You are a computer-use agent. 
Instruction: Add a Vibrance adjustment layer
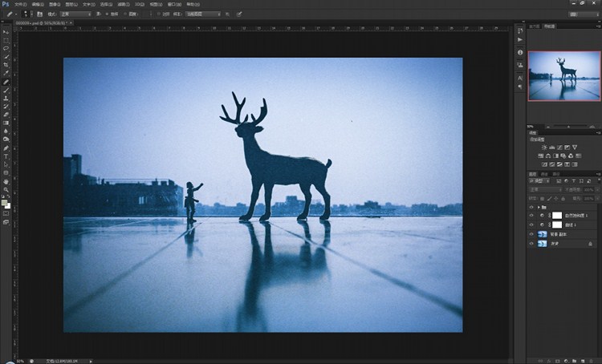[x=575, y=148]
